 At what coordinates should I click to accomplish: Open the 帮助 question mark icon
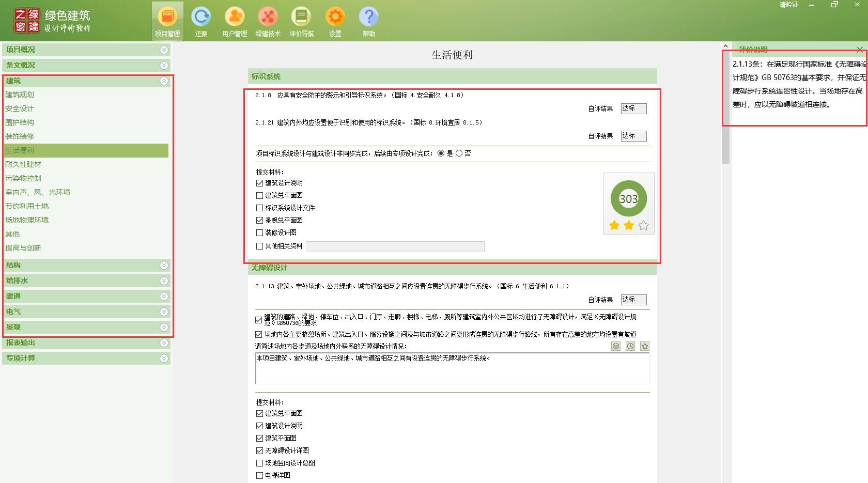369,21
